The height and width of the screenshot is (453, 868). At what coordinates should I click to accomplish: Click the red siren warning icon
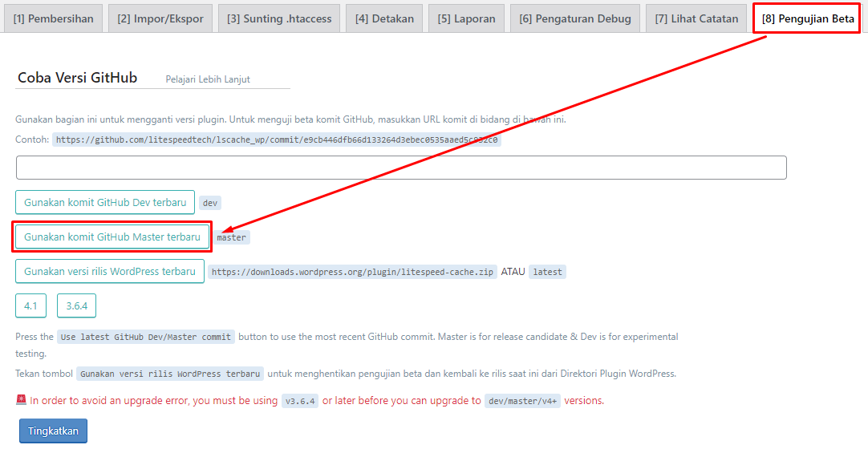[21, 399]
